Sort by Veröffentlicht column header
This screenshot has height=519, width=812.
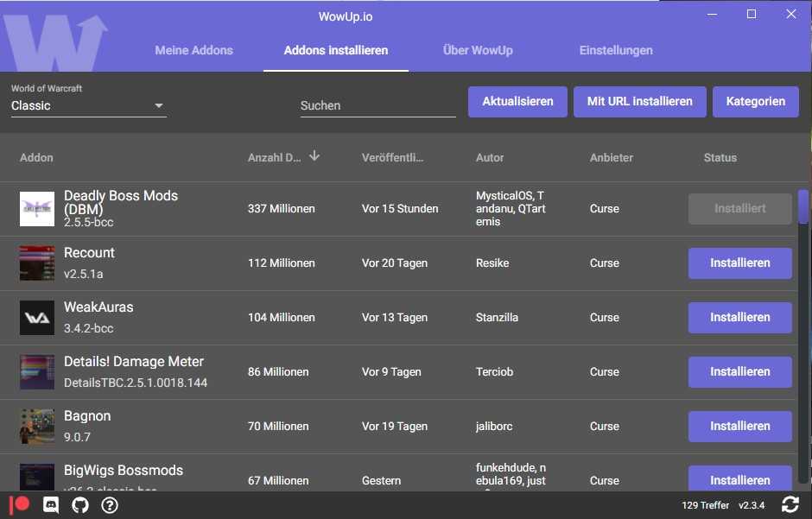click(x=392, y=158)
